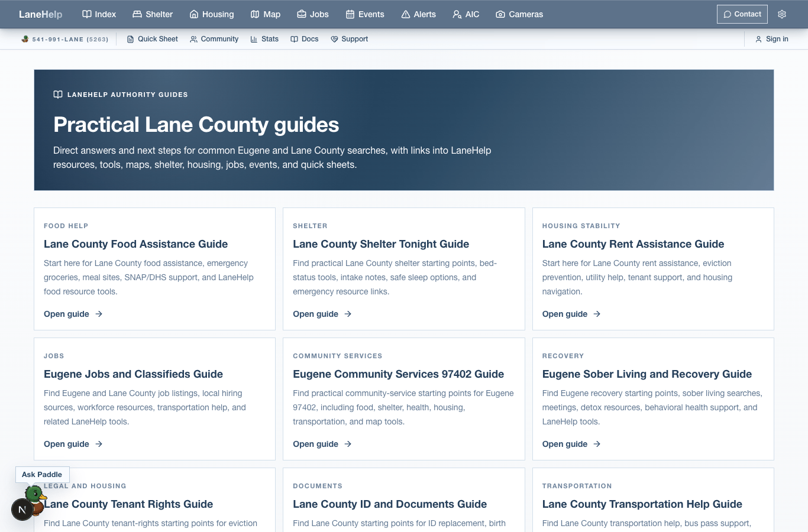Click the LaneHelp logo
Screen dimensions: 808x532
tap(40, 14)
